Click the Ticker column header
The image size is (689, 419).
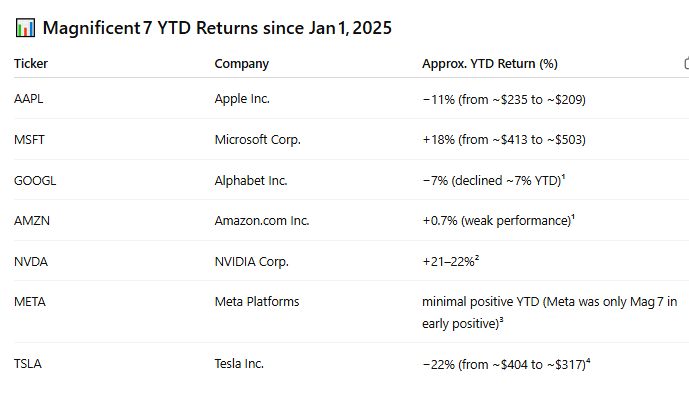coord(31,64)
